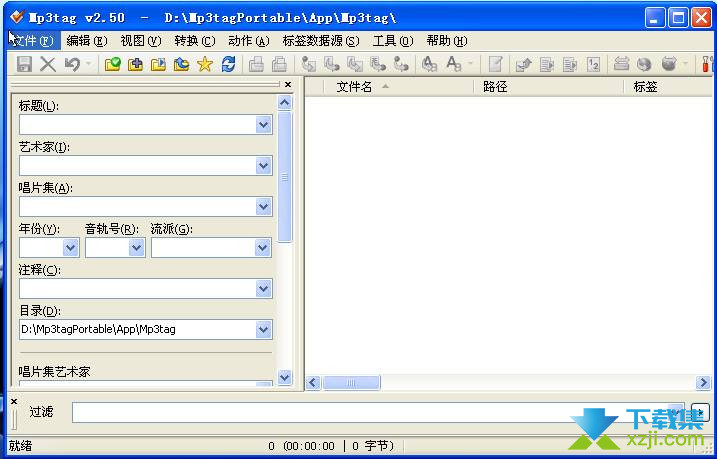Image resolution: width=717 pixels, height=459 pixels.
Task: Click the third grayed convert icon
Action: pyautogui.click(x=354, y=64)
